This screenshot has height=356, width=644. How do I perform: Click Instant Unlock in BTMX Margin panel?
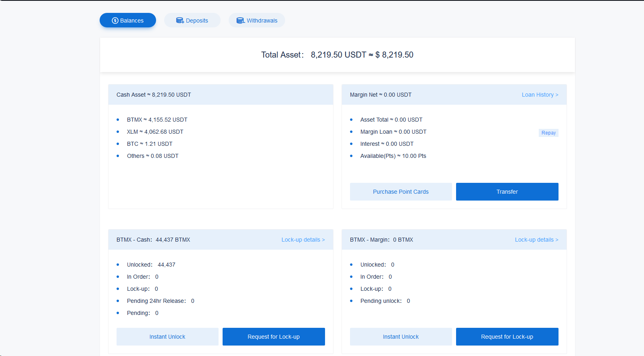(401, 337)
